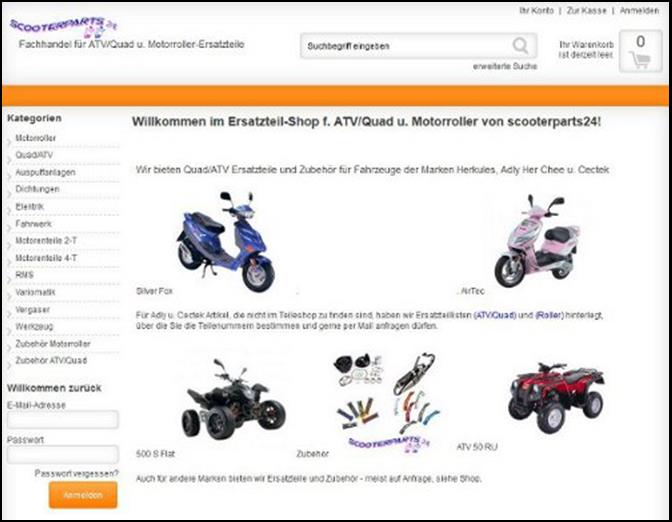Expand the Variomatik category
The image size is (672, 522).
[36, 292]
